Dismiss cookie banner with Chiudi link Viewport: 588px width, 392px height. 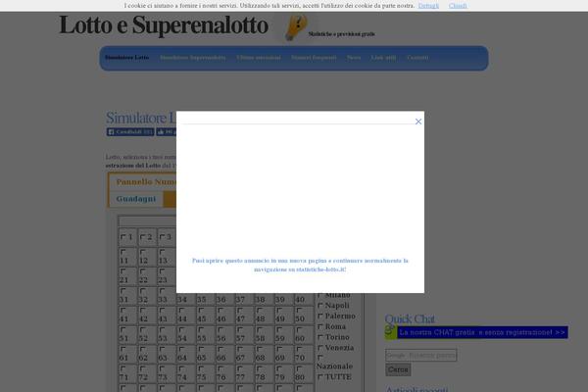(x=458, y=6)
